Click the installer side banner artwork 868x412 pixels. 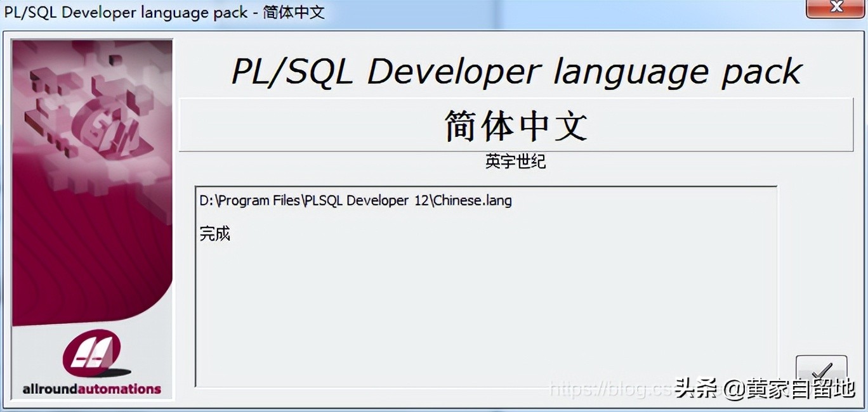[x=92, y=219]
